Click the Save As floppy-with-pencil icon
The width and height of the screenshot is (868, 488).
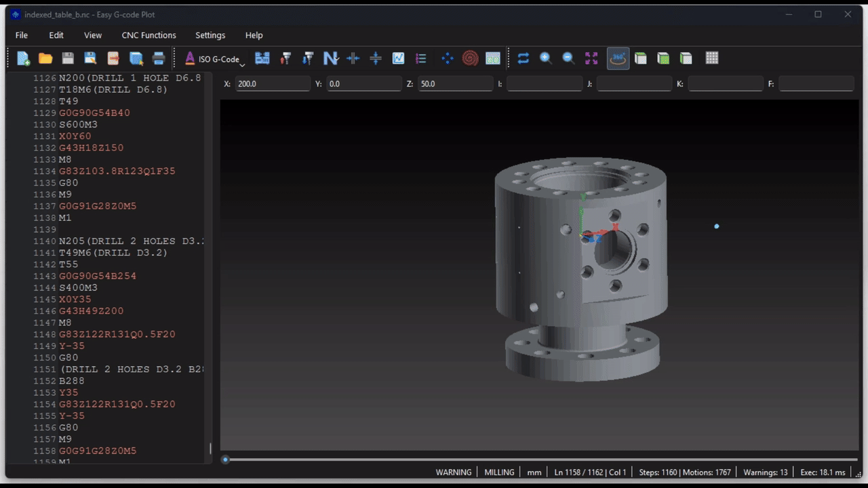coord(90,58)
